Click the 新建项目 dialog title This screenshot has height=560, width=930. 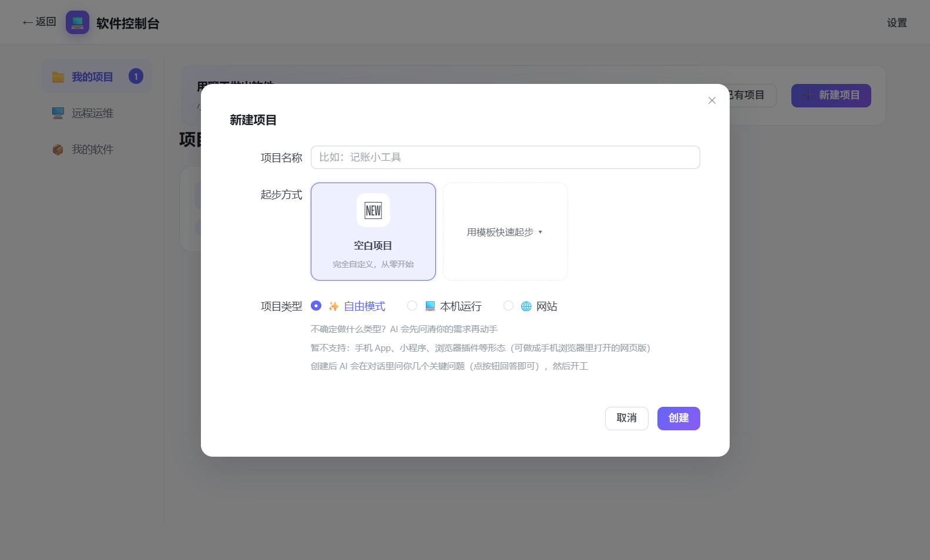[253, 120]
